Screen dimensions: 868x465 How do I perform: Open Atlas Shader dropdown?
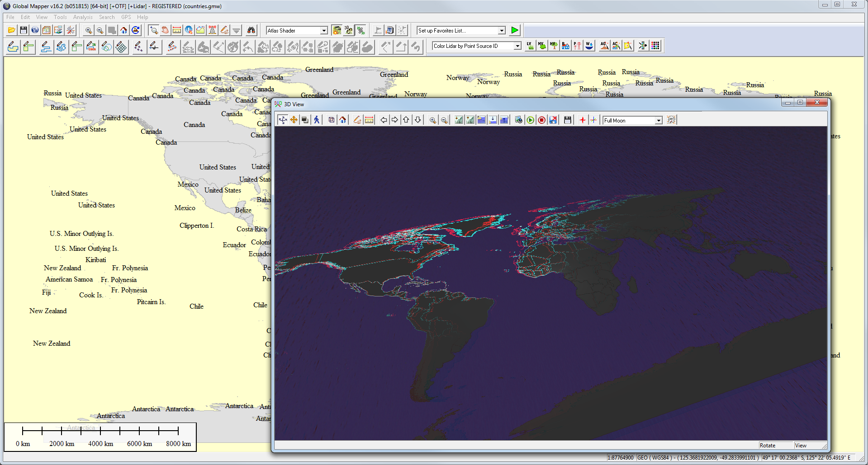point(324,31)
